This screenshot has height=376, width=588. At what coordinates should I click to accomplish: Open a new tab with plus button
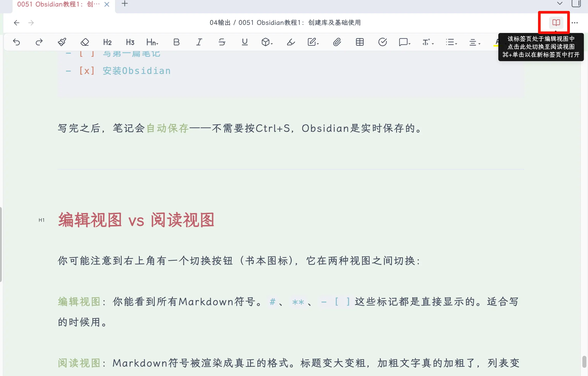124,4
